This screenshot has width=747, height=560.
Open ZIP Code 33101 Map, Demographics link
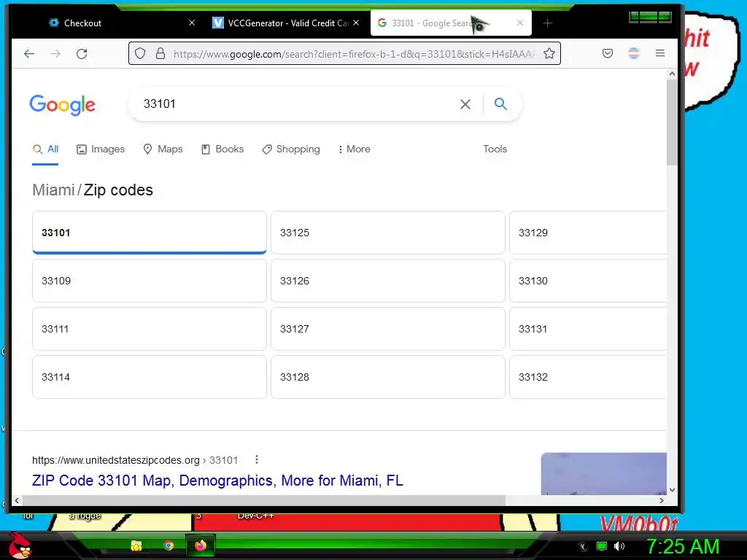coord(217,481)
